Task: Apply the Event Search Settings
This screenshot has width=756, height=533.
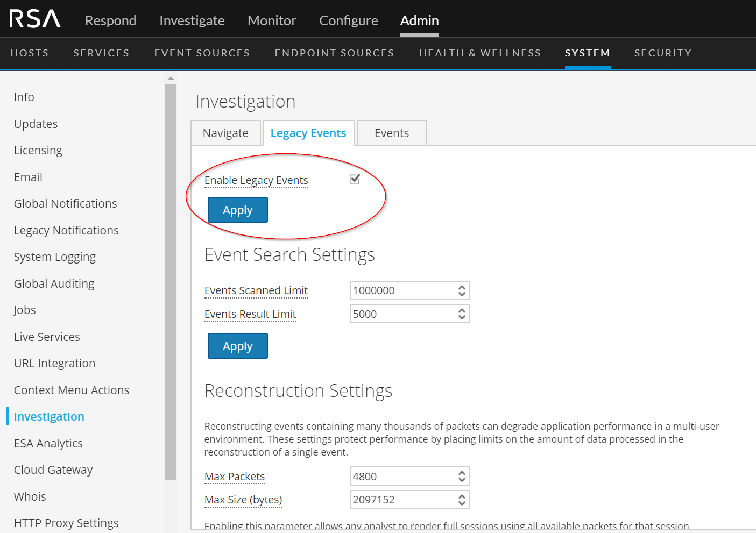Action: point(237,346)
